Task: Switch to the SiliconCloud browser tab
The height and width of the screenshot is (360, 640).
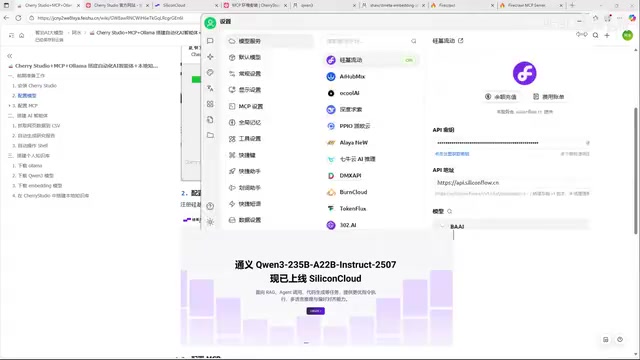Action: (186, 5)
